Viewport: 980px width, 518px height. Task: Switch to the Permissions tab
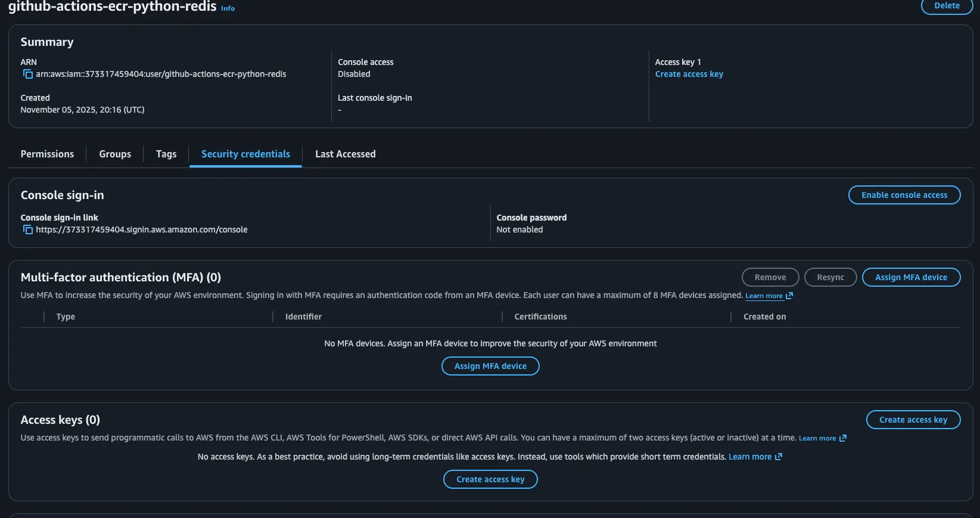pyautogui.click(x=47, y=154)
